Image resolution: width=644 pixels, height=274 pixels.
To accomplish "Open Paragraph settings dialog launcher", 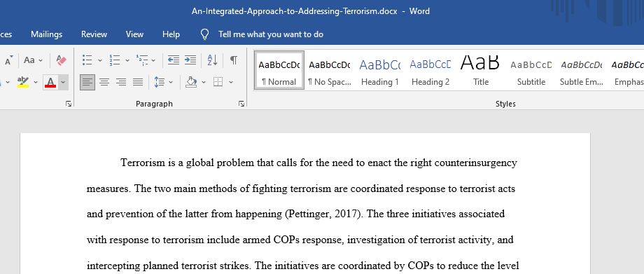I will pos(241,104).
